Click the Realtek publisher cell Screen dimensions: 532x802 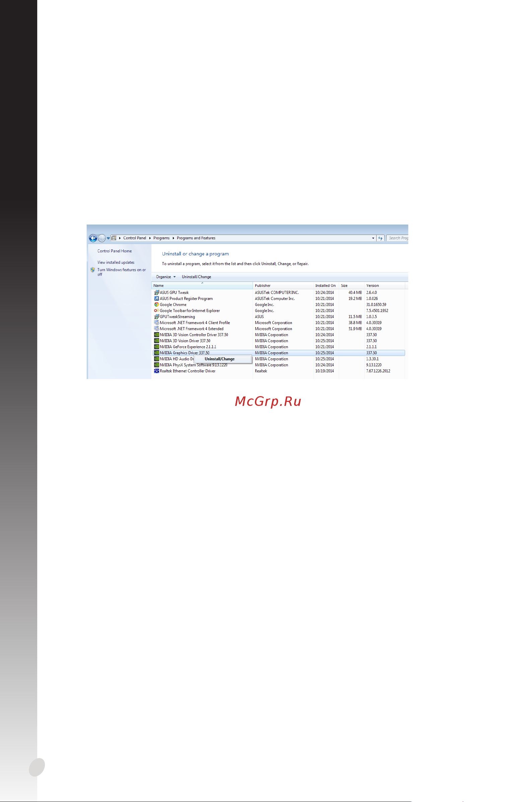pos(261,371)
